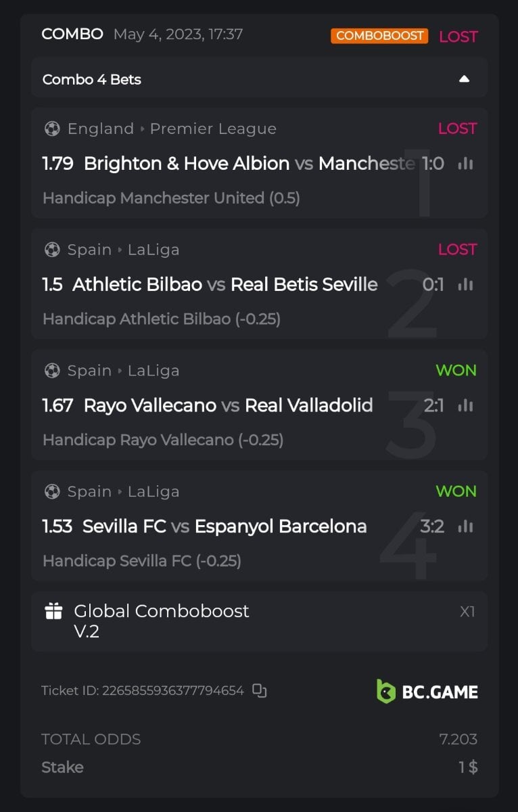Open Athletic Bilbao vs Real Betis match
The image size is (518, 812).
point(225,285)
